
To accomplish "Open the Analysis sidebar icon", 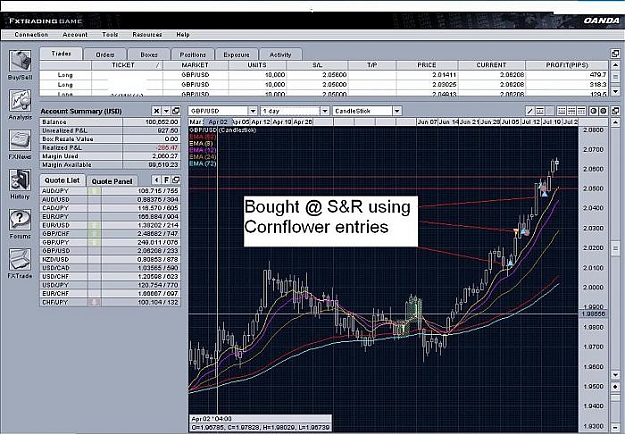I will pyautogui.click(x=20, y=100).
